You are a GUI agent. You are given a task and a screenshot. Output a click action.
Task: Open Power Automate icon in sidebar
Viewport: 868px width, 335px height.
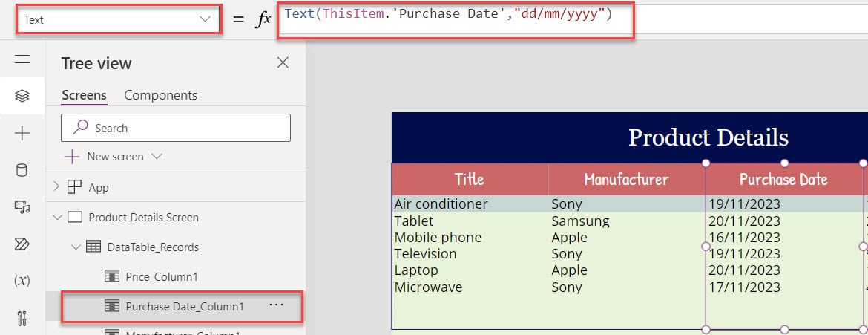[22, 244]
